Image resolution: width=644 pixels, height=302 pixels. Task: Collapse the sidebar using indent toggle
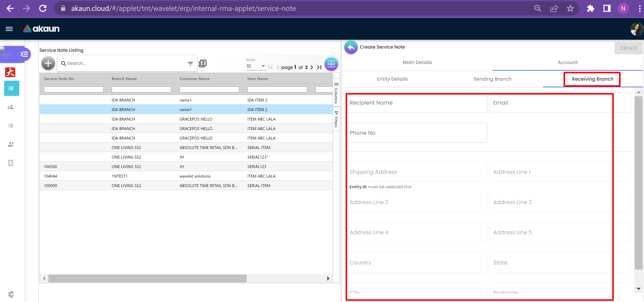coord(24,54)
